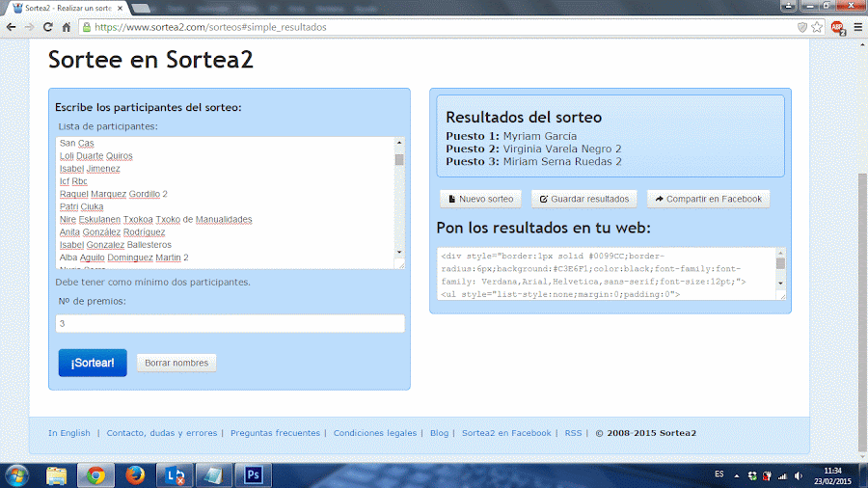Show hidden system tray icons arrow
Image resolution: width=868 pixels, height=488 pixels.
[x=737, y=475]
